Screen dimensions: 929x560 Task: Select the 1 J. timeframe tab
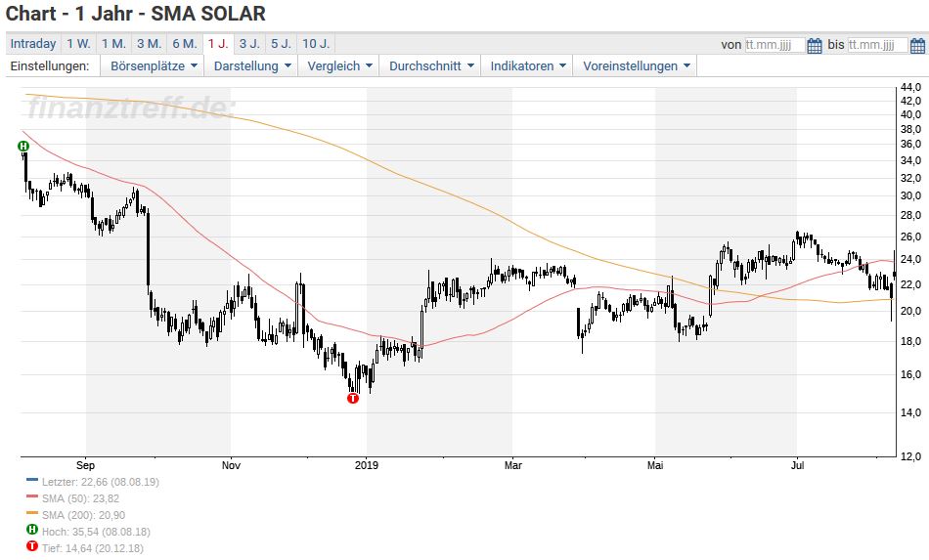218,44
